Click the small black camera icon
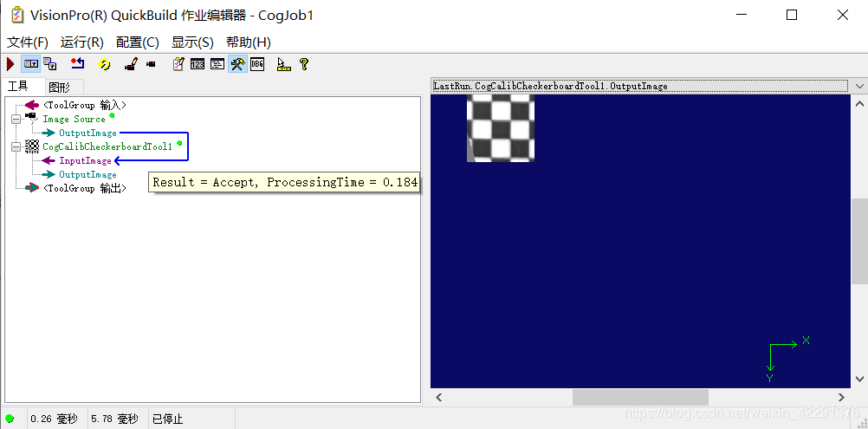This screenshot has width=868, height=429. [x=151, y=64]
